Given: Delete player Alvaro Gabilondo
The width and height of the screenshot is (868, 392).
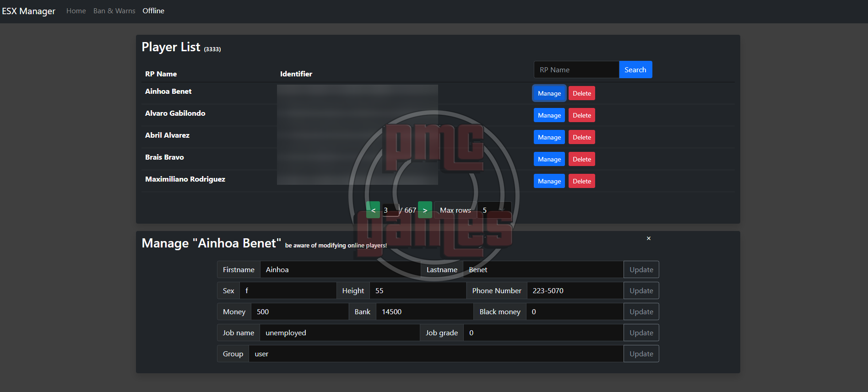Looking at the screenshot, I should [582, 115].
